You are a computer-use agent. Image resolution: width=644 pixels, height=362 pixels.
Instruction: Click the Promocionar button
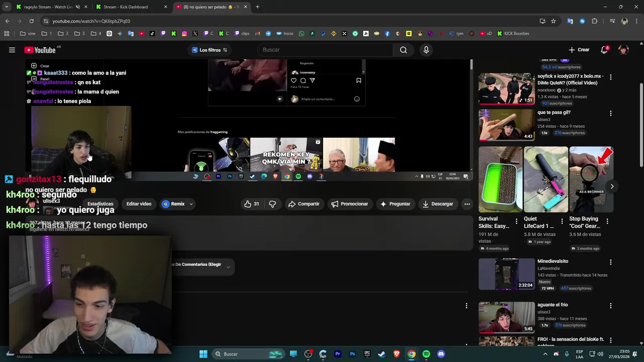[350, 204]
